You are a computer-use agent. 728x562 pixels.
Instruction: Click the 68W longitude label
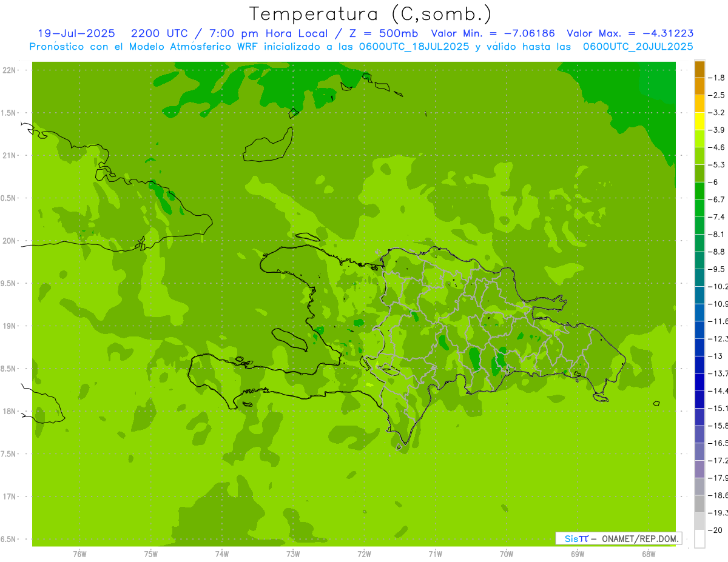649,554
